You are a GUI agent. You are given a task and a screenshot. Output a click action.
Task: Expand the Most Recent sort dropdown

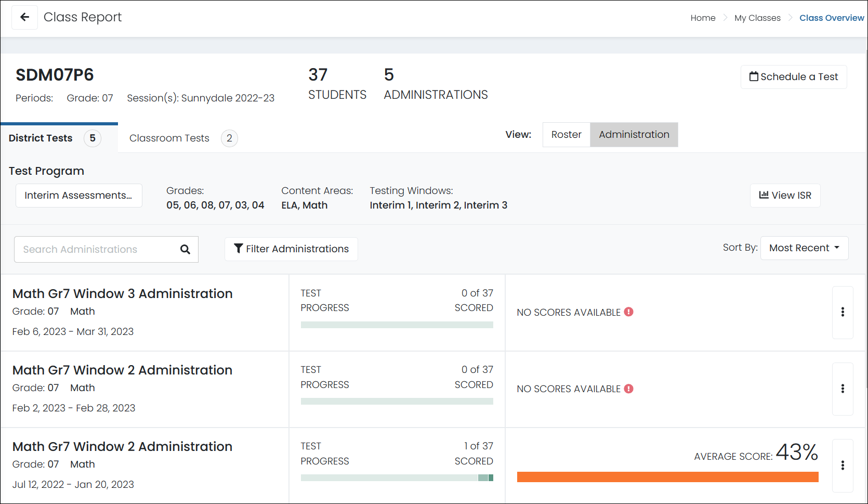click(x=804, y=248)
